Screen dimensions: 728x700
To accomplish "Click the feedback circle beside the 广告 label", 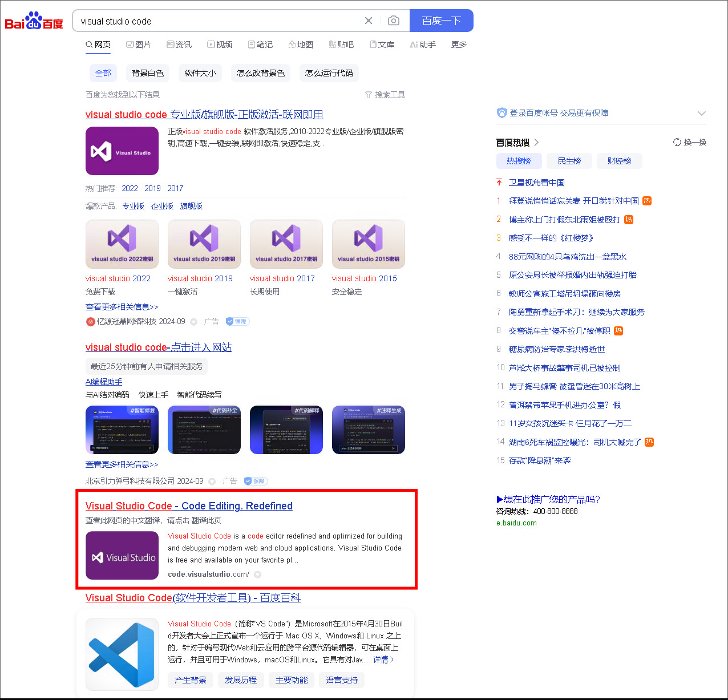I will (194, 321).
